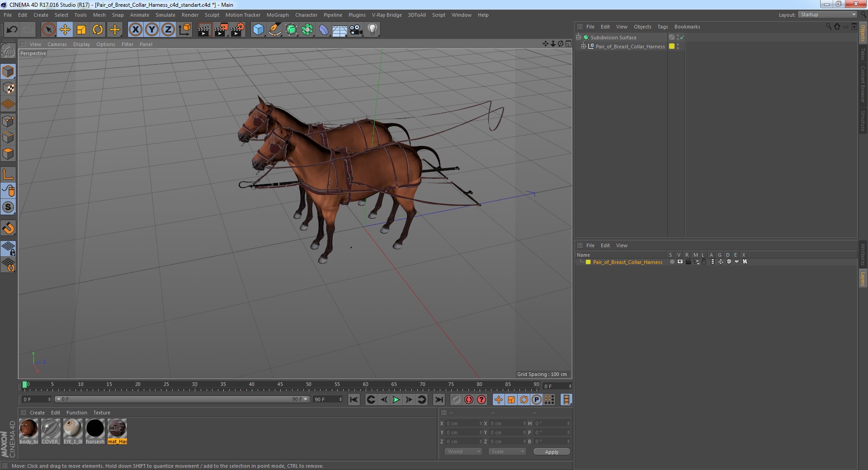Screen dimensions: 868x470
Task: Select the Live Selection tool
Action: pyautogui.click(x=48, y=30)
